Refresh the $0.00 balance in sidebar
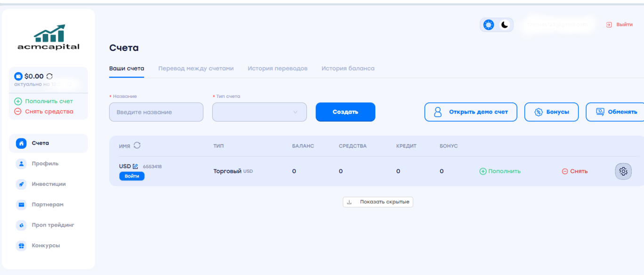Screen dimensions: 644x275 [49, 76]
